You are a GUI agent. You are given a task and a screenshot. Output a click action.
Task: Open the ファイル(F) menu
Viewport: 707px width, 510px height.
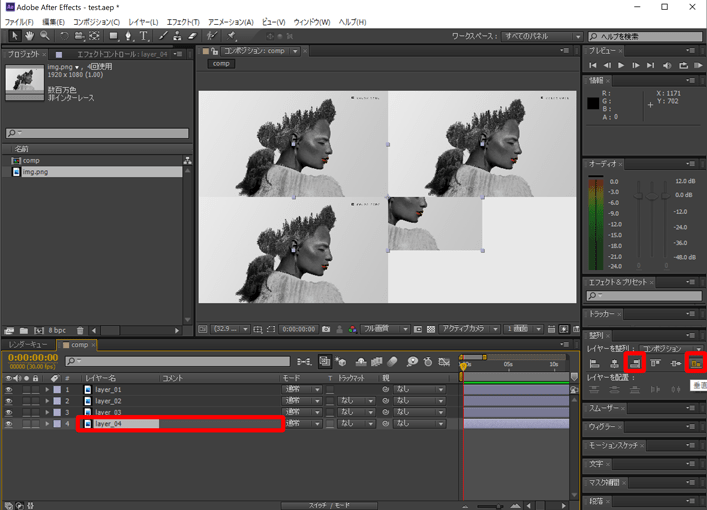[19, 22]
